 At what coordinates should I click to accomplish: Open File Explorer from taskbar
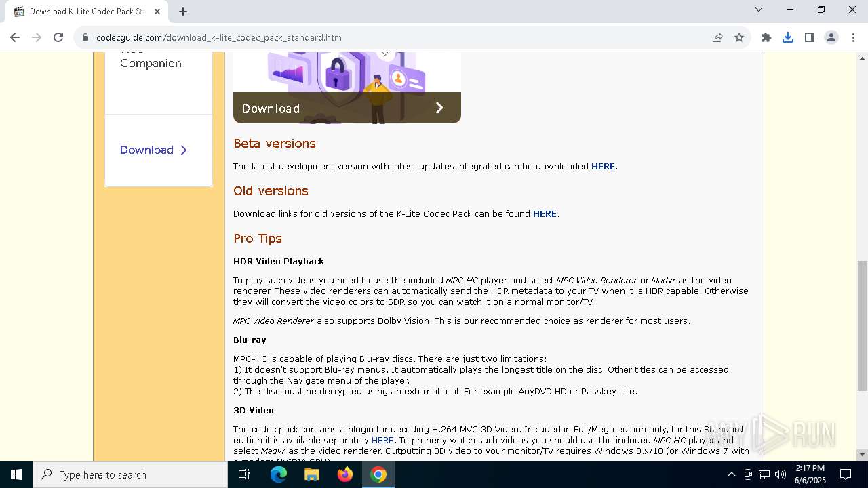point(312,474)
